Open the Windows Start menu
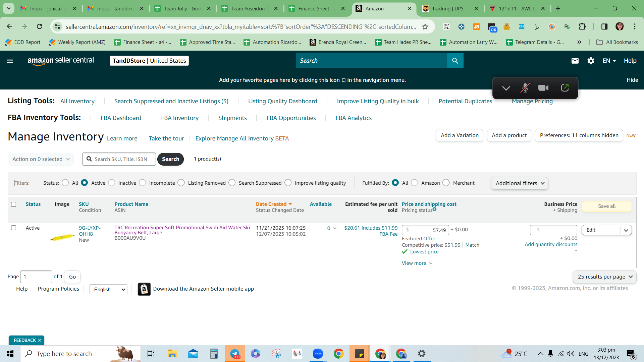This screenshot has width=644, height=362. pos(10,354)
